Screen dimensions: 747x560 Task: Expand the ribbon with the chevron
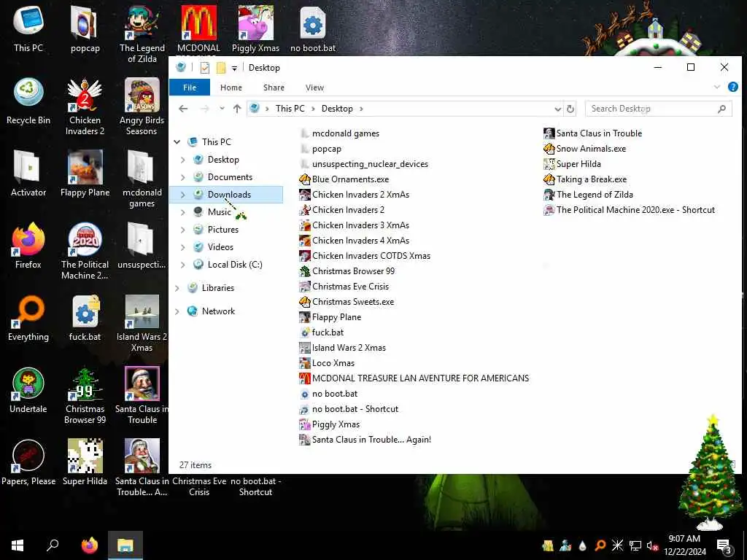[717, 87]
